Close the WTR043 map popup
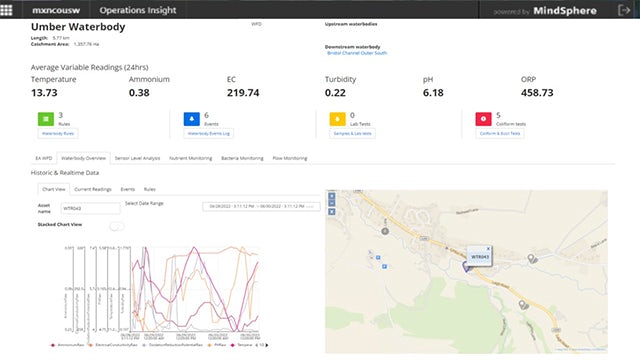The image size is (640, 360). click(488, 249)
